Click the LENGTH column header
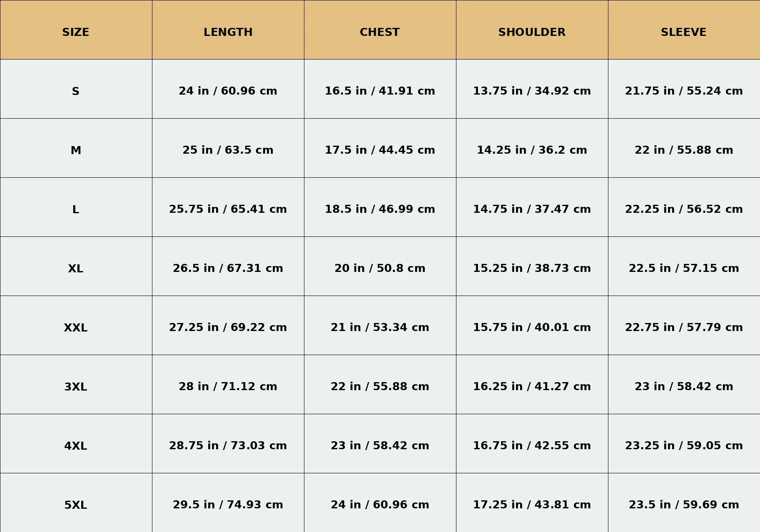760x532 pixels. pos(228,32)
